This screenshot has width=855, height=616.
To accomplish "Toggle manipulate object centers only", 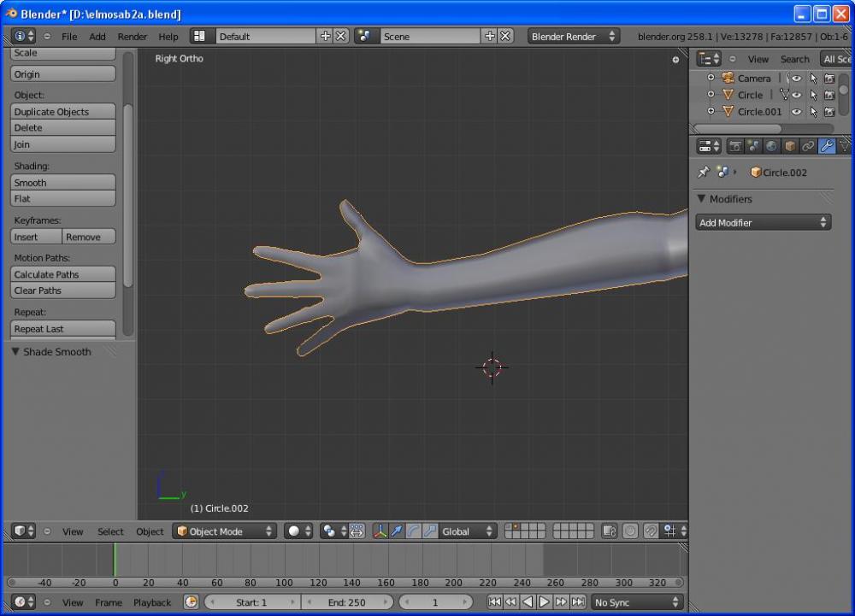I will 357,531.
